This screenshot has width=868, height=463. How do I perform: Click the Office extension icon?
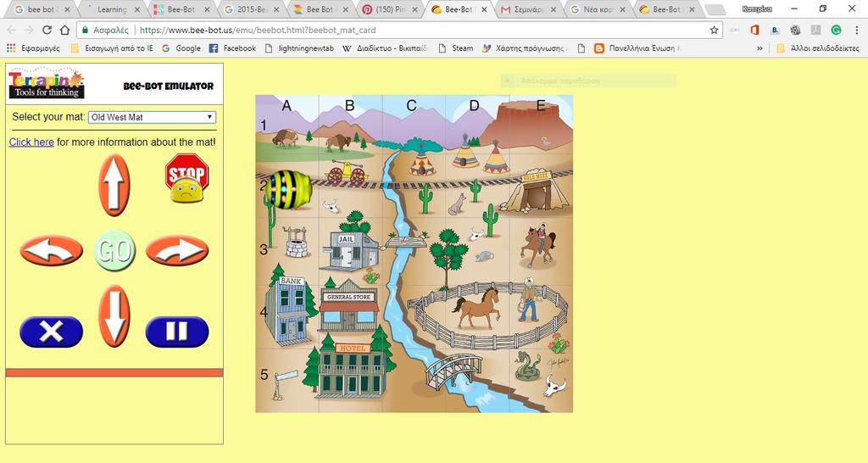click(x=754, y=30)
